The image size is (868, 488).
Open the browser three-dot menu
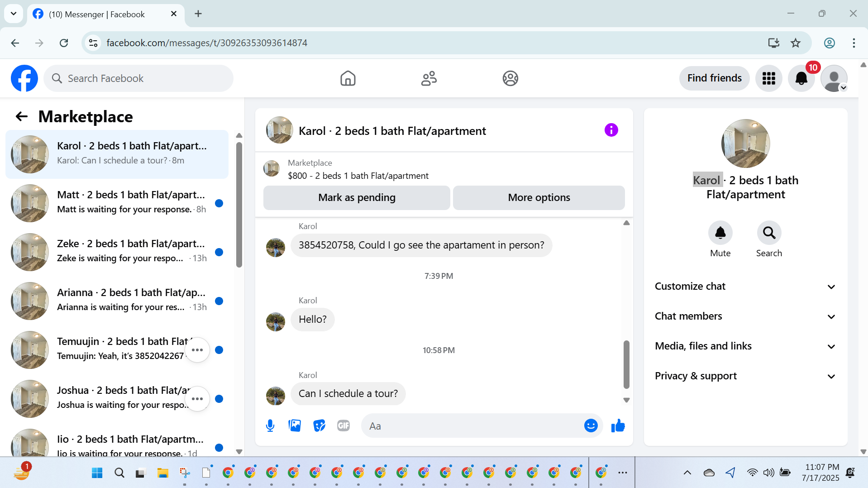click(854, 43)
